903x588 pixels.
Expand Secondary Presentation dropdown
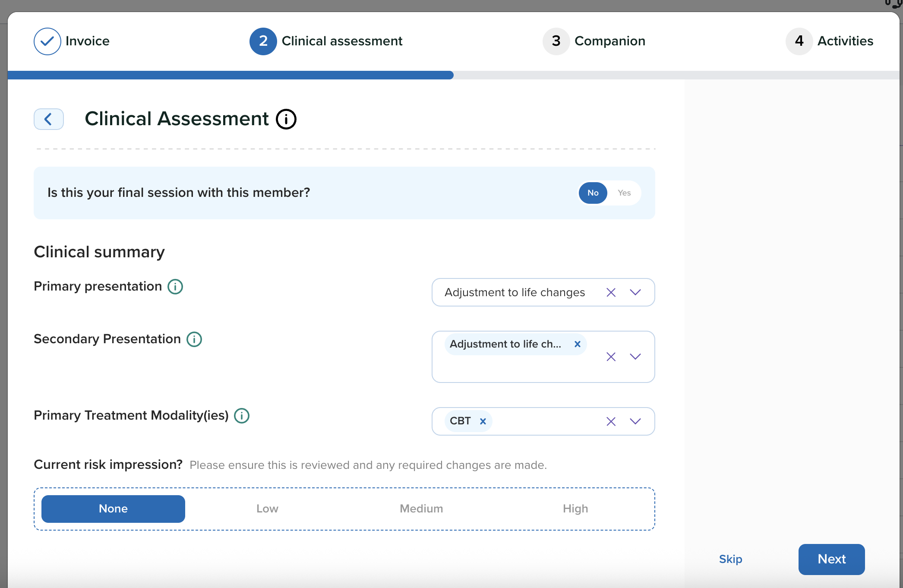(x=635, y=357)
